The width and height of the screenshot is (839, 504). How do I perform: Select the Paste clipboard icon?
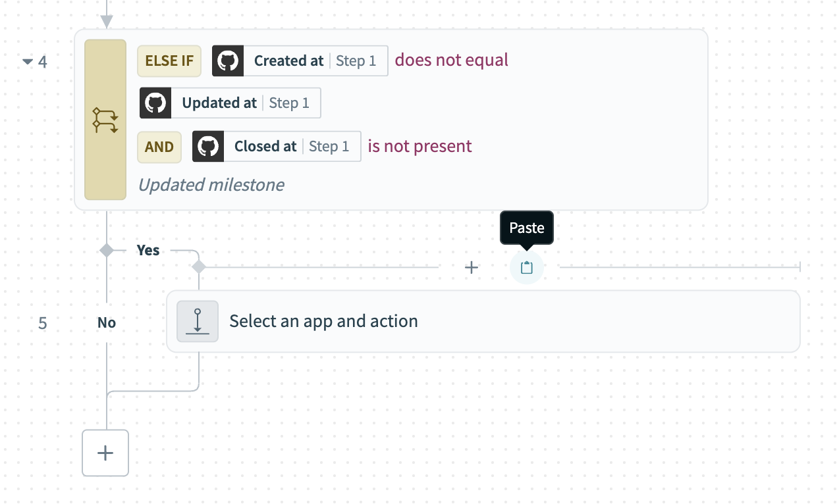coord(526,267)
